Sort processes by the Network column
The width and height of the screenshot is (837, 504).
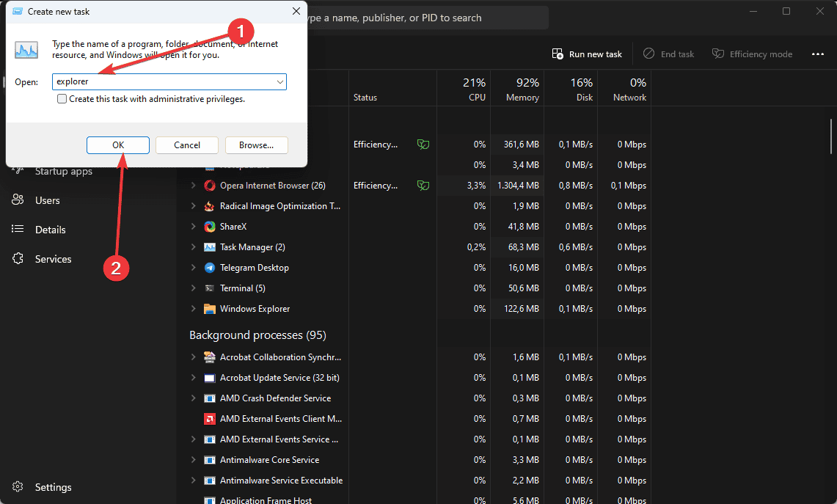tap(624, 89)
